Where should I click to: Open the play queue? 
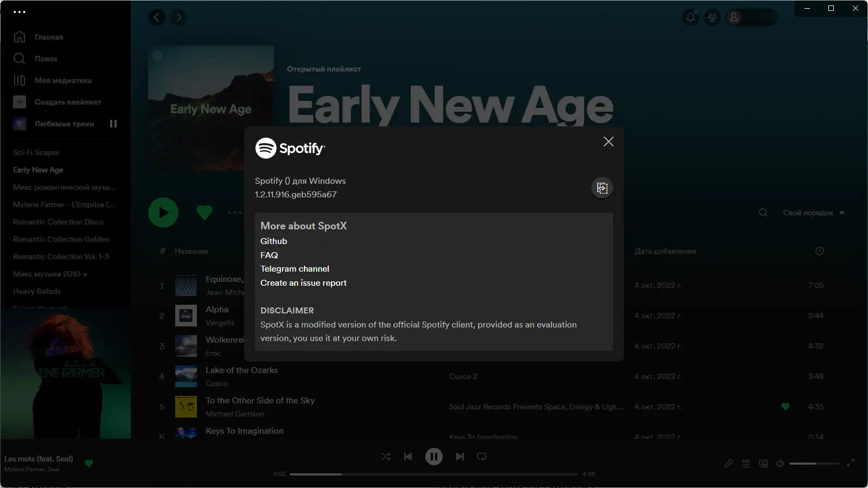[x=746, y=464]
